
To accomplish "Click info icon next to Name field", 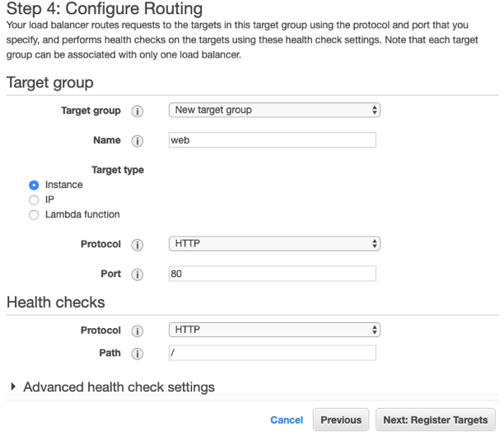I will [x=138, y=141].
